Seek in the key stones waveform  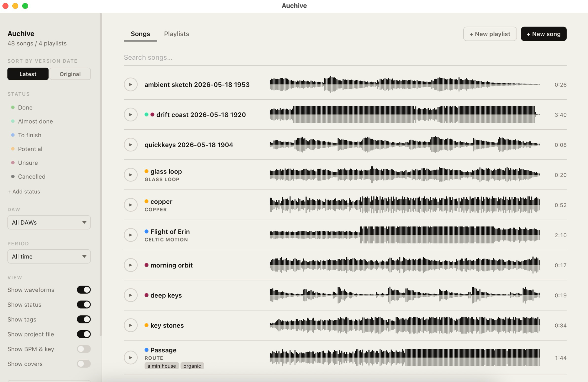(405, 325)
